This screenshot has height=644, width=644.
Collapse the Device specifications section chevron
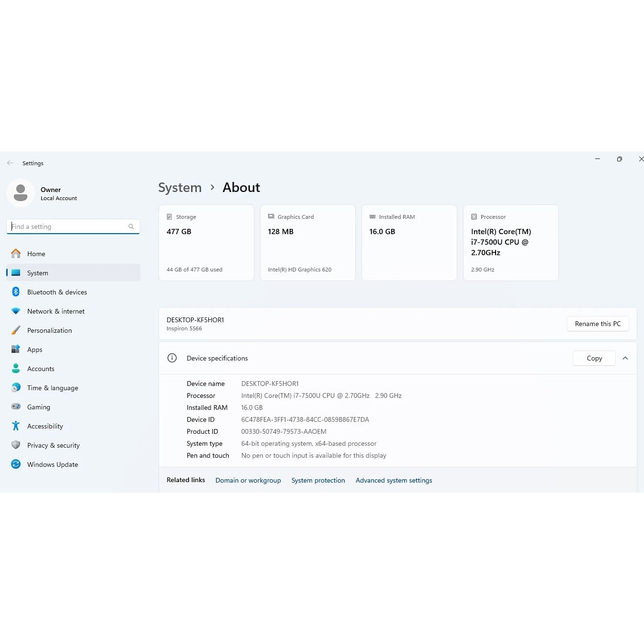coord(625,358)
